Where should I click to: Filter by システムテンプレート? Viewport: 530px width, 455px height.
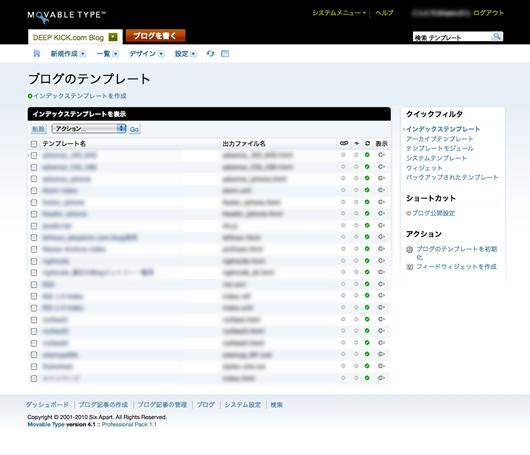pyautogui.click(x=436, y=158)
